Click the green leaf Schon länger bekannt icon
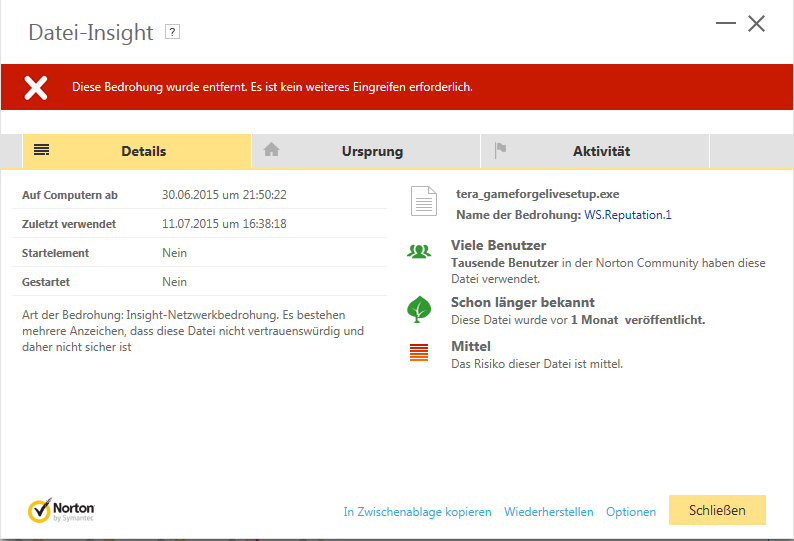794x541 pixels. (x=419, y=309)
